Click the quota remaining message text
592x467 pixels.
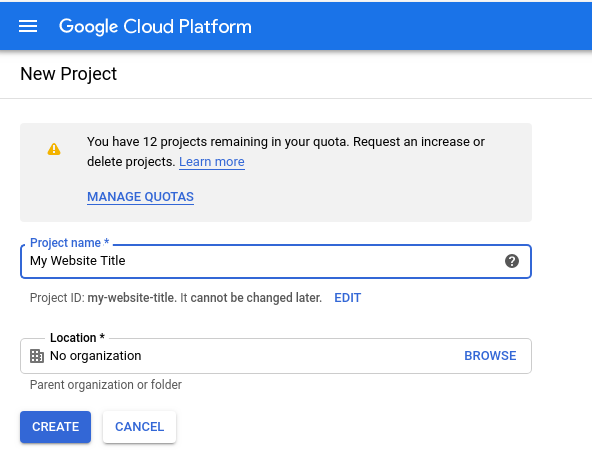[x=286, y=151]
